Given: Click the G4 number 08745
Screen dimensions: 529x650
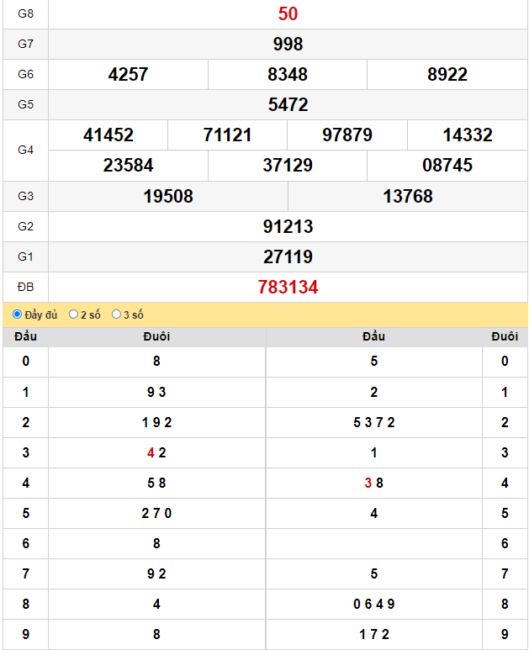Looking at the screenshot, I should (447, 165).
